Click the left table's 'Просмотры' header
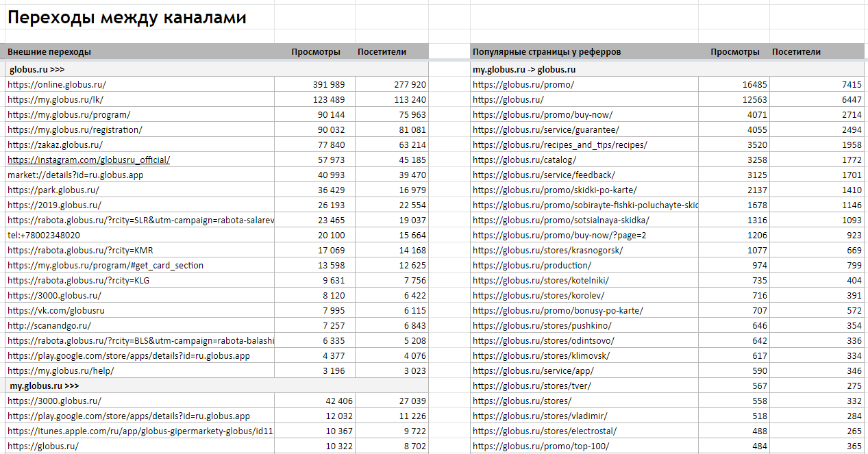Viewport: 868px width, 454px height. 316,51
